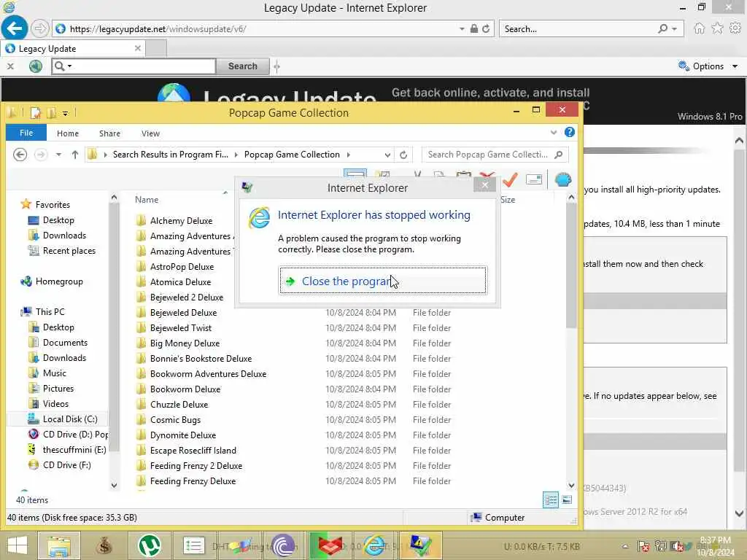Click the Explorer back navigation button

[20, 155]
